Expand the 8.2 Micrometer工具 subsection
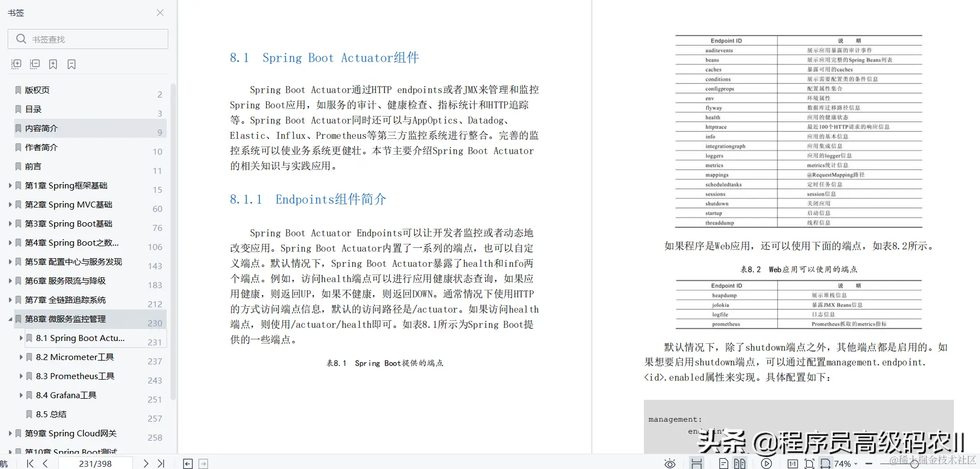This screenshot has height=469, width=980. click(21, 357)
